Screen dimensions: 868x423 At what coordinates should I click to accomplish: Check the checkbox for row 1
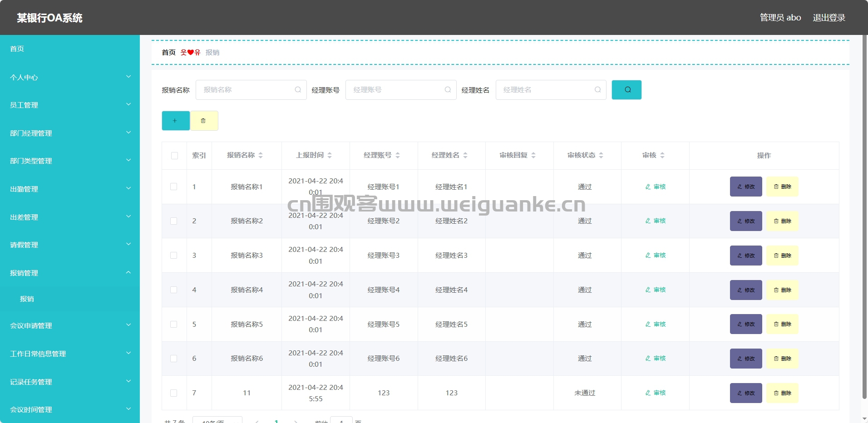pyautogui.click(x=174, y=187)
